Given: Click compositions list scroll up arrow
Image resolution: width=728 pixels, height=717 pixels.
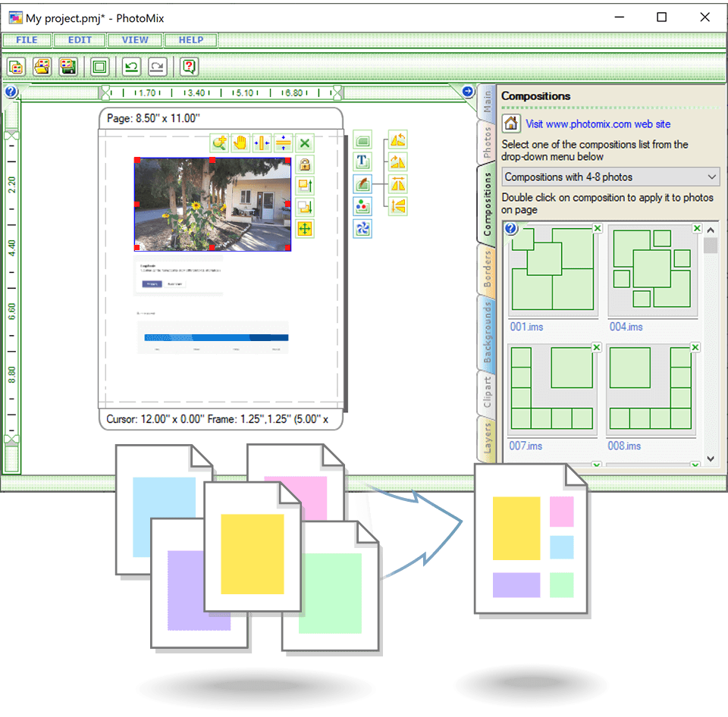Looking at the screenshot, I should click(x=711, y=230).
